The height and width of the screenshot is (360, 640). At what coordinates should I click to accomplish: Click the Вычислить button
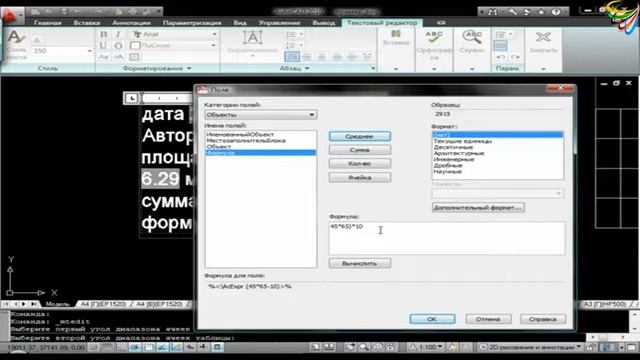(x=360, y=264)
